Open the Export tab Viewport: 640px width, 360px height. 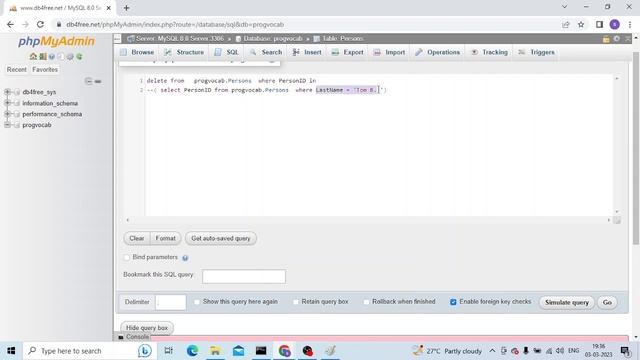point(347,52)
